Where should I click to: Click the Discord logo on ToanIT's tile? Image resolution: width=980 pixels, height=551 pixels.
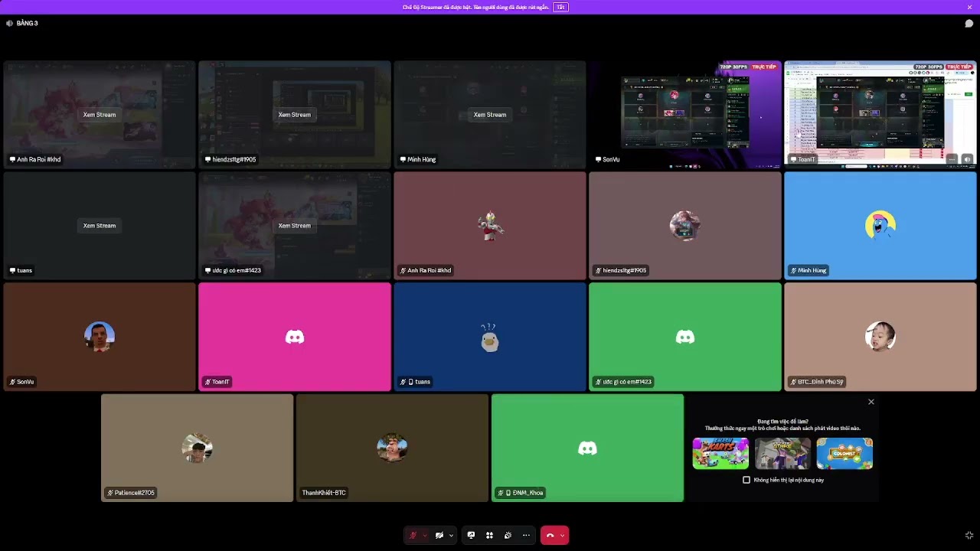pyautogui.click(x=295, y=337)
